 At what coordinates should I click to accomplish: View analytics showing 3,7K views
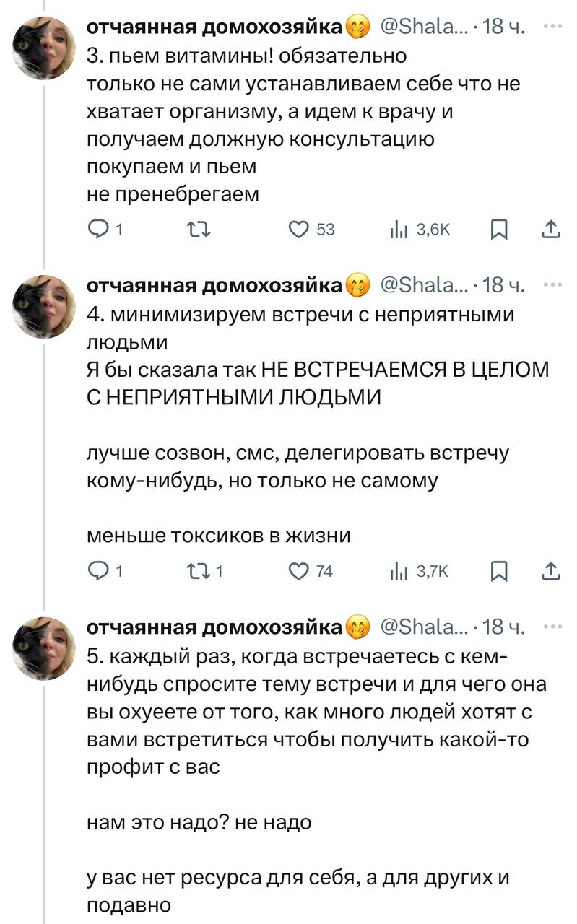[x=397, y=571]
